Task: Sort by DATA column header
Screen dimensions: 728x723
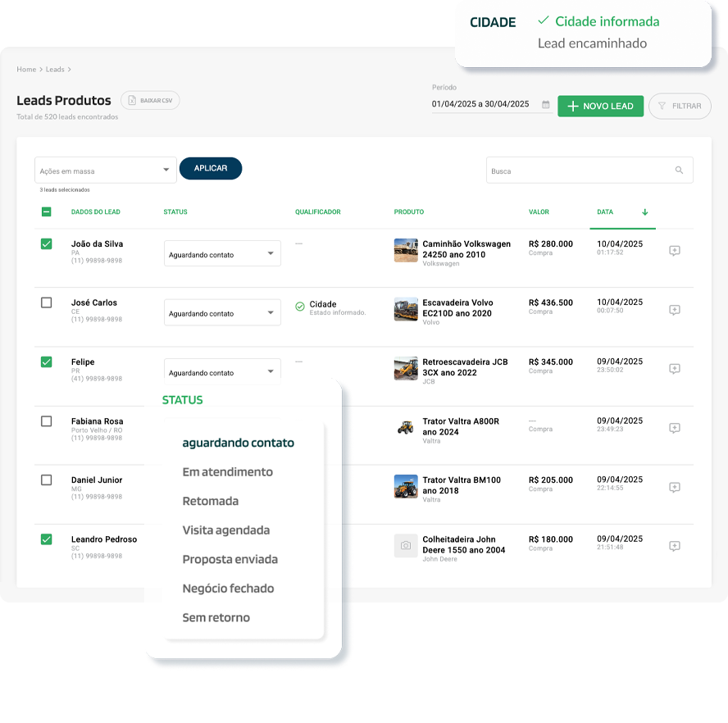Action: pyautogui.click(x=605, y=211)
